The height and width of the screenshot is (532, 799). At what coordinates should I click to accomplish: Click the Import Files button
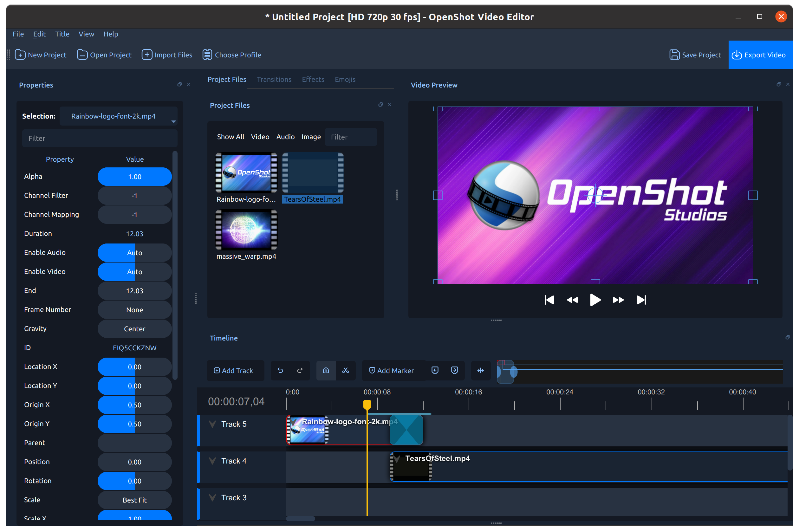pos(167,55)
